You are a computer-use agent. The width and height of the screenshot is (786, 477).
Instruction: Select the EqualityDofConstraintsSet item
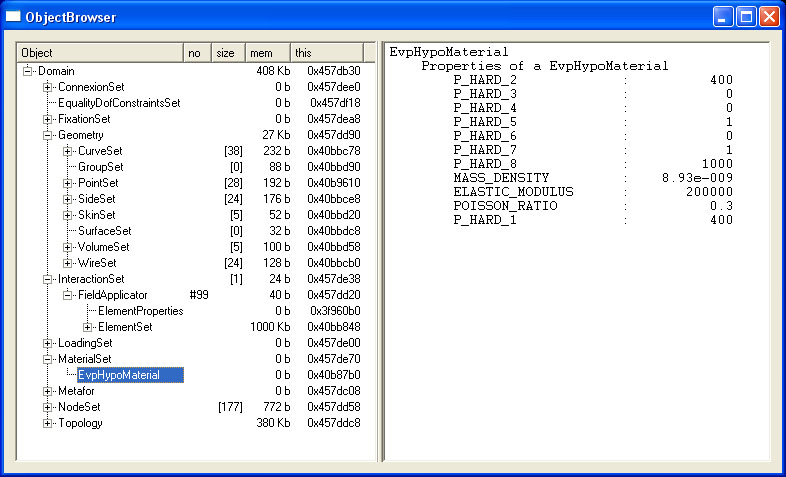click(119, 103)
